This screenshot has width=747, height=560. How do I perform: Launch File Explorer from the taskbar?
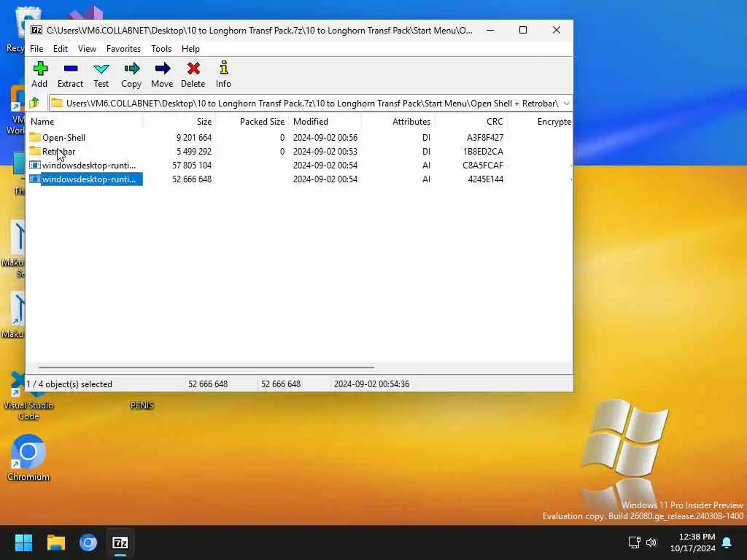pos(55,542)
